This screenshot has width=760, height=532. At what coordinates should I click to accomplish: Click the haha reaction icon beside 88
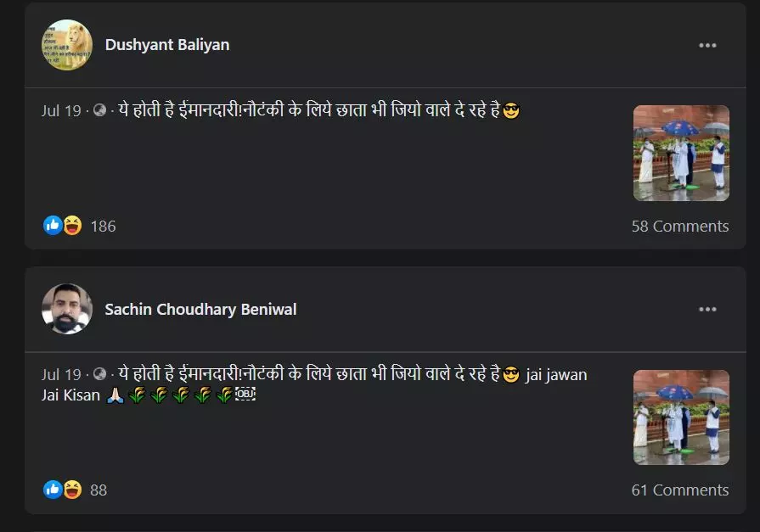(72, 490)
